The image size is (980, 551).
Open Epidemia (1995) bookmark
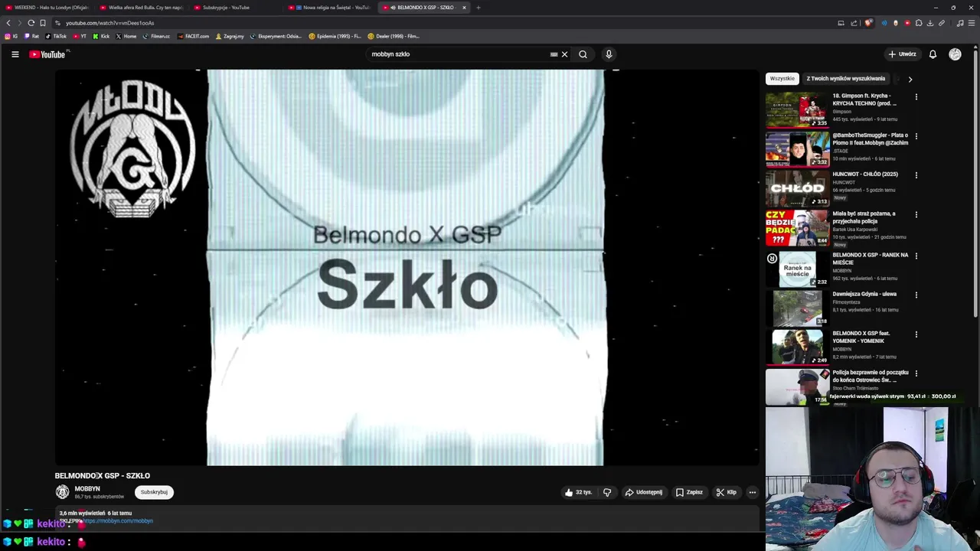(335, 36)
